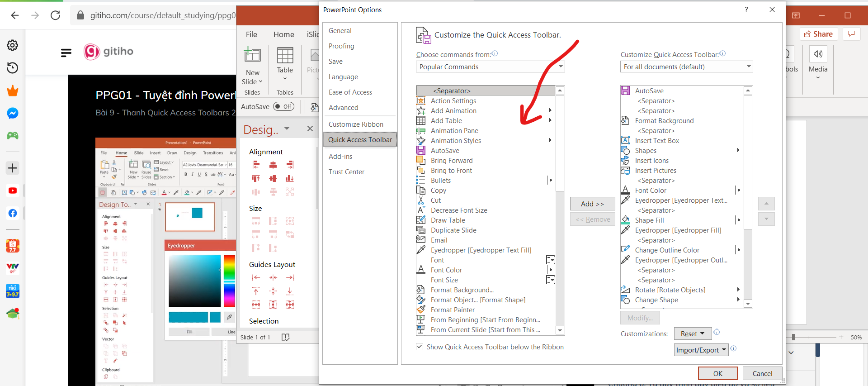Open the hamburger menu on gitiho page
The width and height of the screenshot is (868, 386).
point(66,52)
